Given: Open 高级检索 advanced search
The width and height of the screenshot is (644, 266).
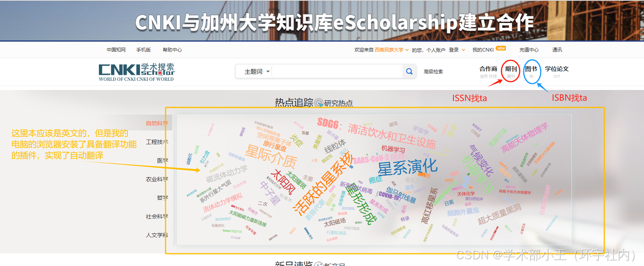Looking at the screenshot, I should pos(433,72).
